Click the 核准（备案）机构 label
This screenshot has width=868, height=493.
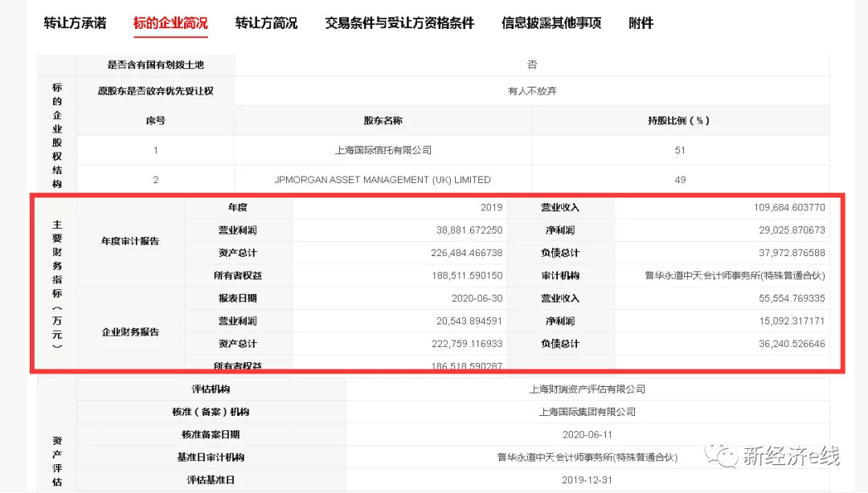[x=211, y=412]
